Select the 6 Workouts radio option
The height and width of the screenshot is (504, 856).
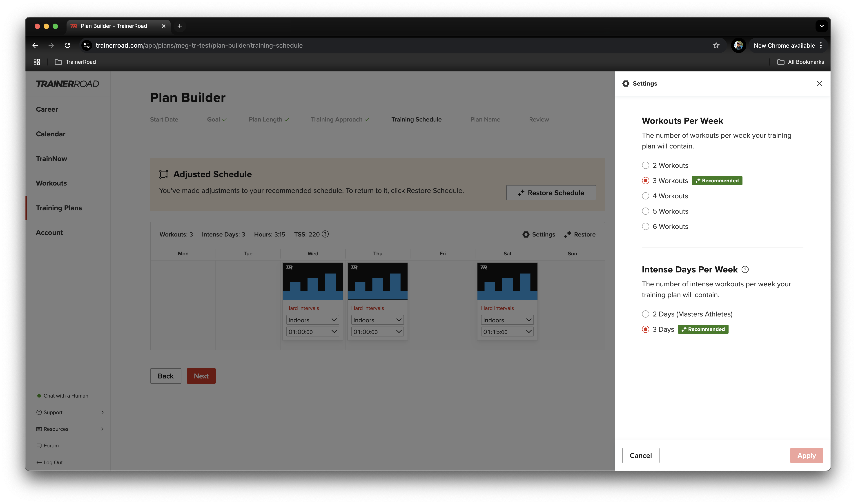tap(645, 227)
